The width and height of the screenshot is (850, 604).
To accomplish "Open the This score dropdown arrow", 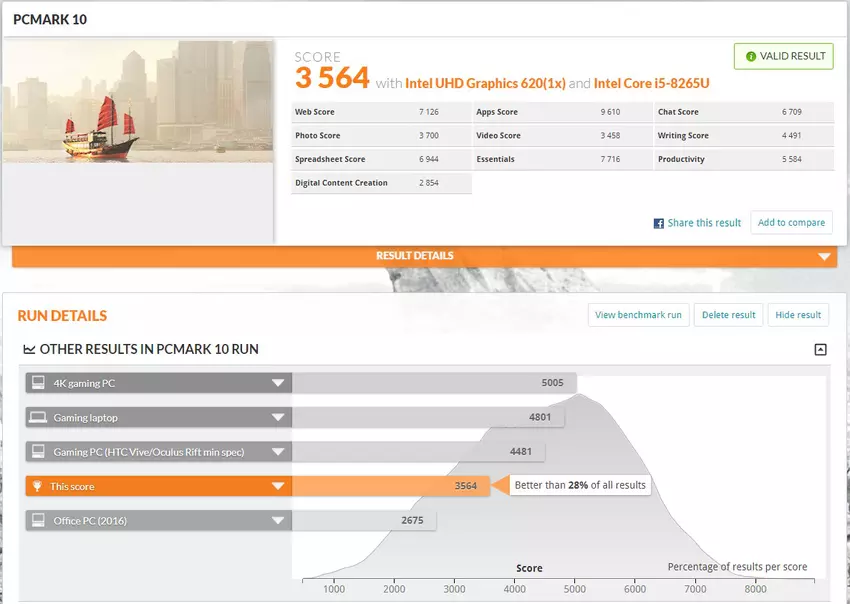I will [x=278, y=487].
